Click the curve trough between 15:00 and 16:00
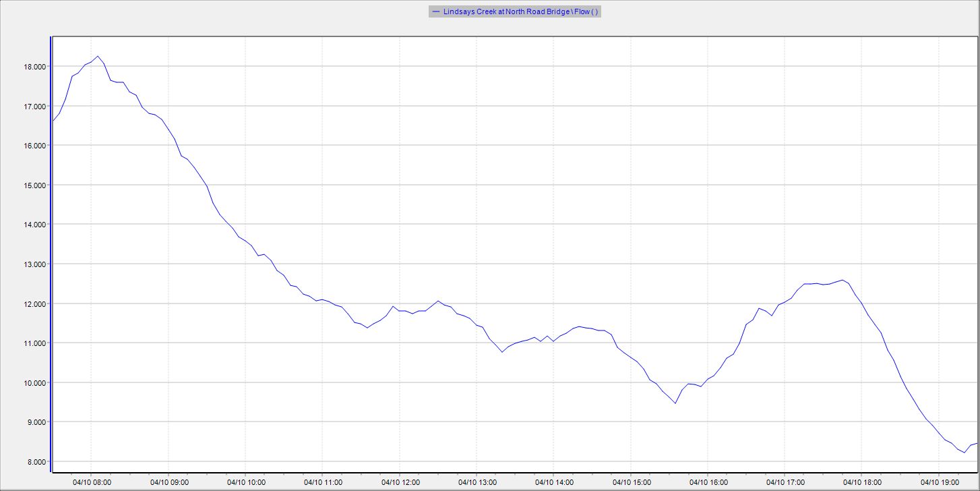980x491 pixels. 675,403
